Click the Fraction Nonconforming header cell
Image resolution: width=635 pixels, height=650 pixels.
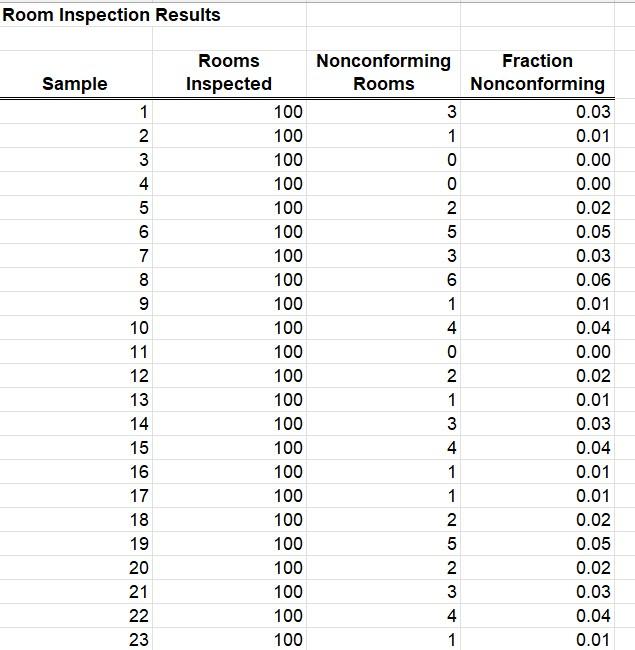click(538, 75)
